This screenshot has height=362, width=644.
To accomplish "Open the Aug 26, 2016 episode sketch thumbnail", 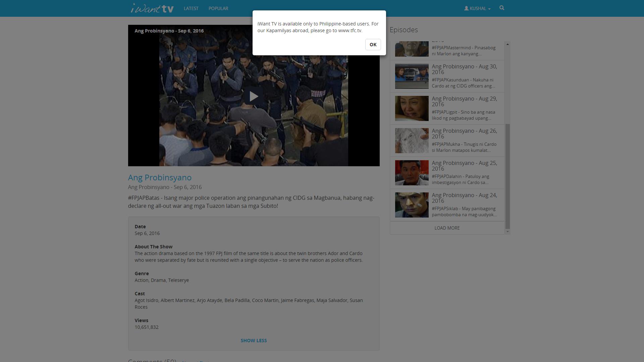I will pos(412,141).
